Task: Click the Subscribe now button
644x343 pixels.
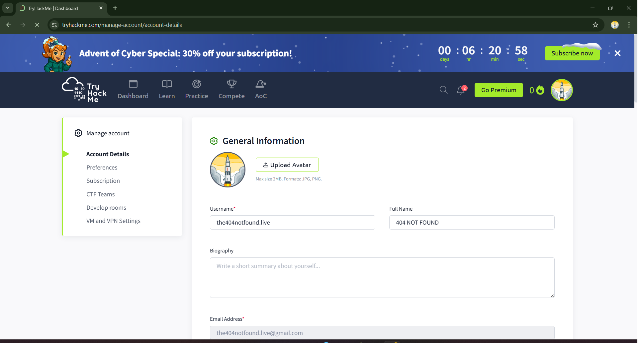Action: point(572,53)
